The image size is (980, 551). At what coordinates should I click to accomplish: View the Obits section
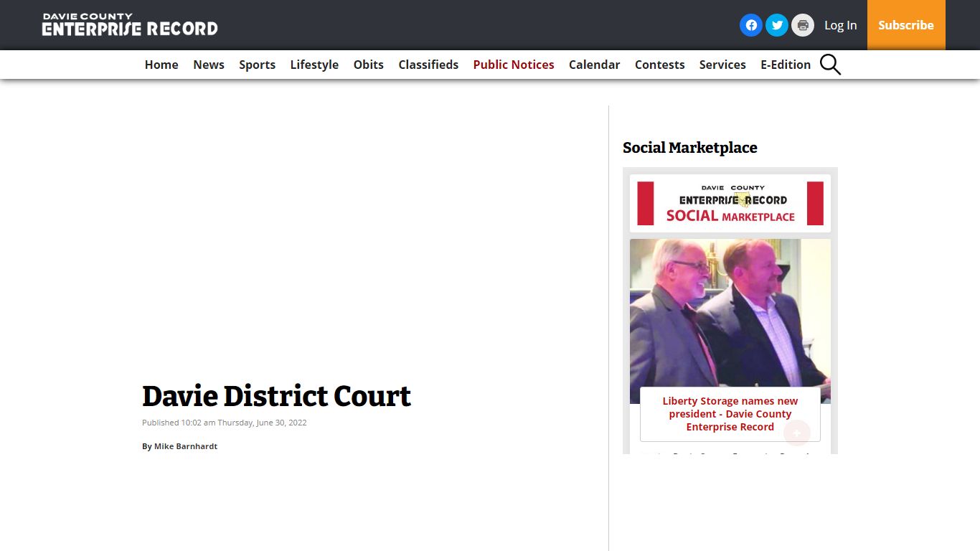pyautogui.click(x=369, y=65)
